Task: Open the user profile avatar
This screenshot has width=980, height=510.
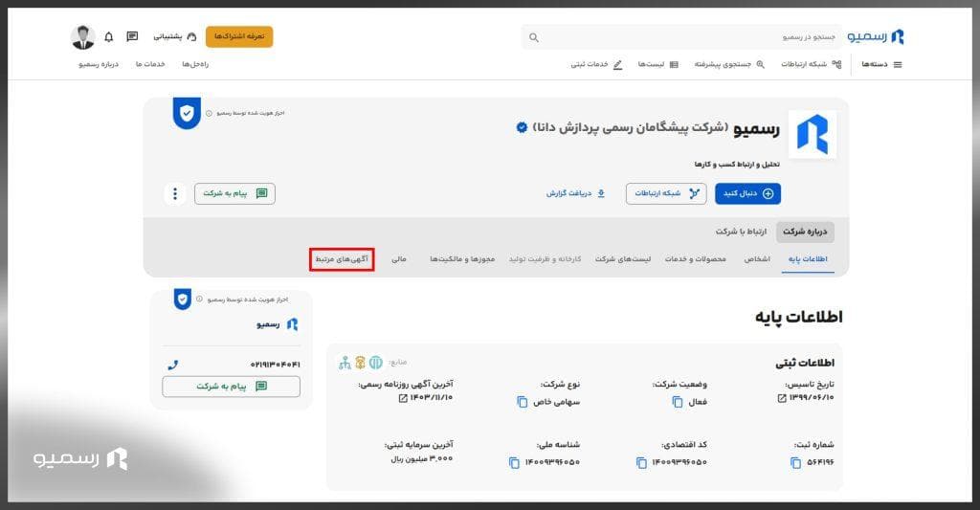Action: click(82, 37)
